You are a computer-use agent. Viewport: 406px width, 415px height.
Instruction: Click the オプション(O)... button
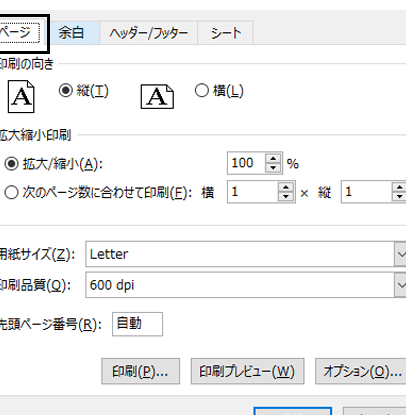pos(361,371)
